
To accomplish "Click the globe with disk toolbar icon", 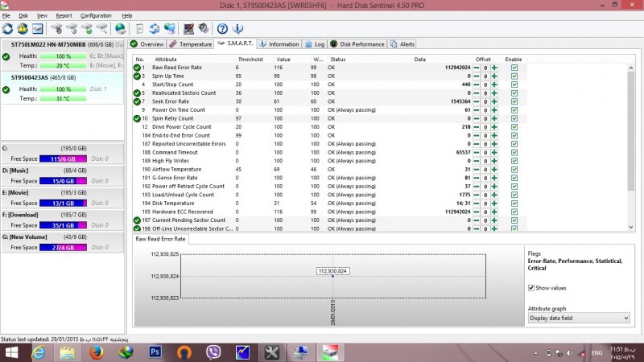I will (120, 29).
